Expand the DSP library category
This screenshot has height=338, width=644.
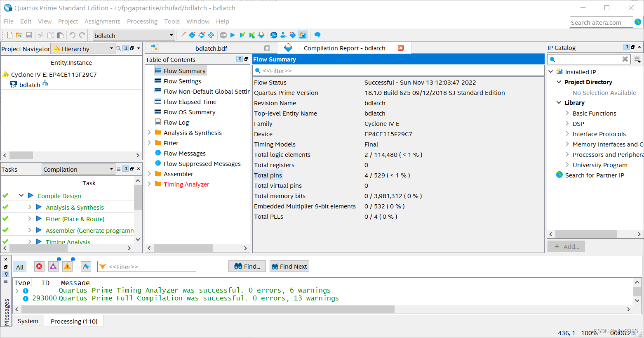pyautogui.click(x=567, y=123)
